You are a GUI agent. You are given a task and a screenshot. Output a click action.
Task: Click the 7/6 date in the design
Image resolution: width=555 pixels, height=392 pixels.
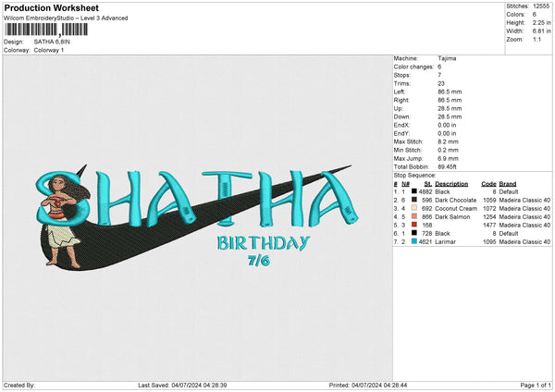[x=259, y=261]
